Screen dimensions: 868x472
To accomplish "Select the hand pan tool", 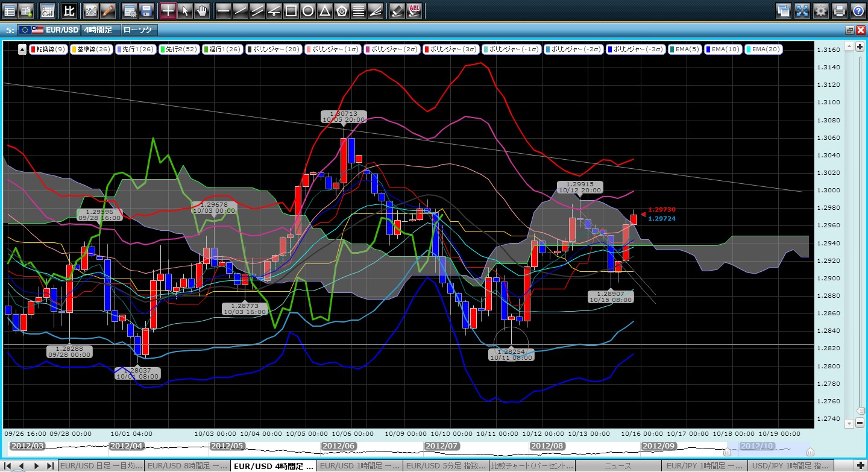I will [201, 10].
